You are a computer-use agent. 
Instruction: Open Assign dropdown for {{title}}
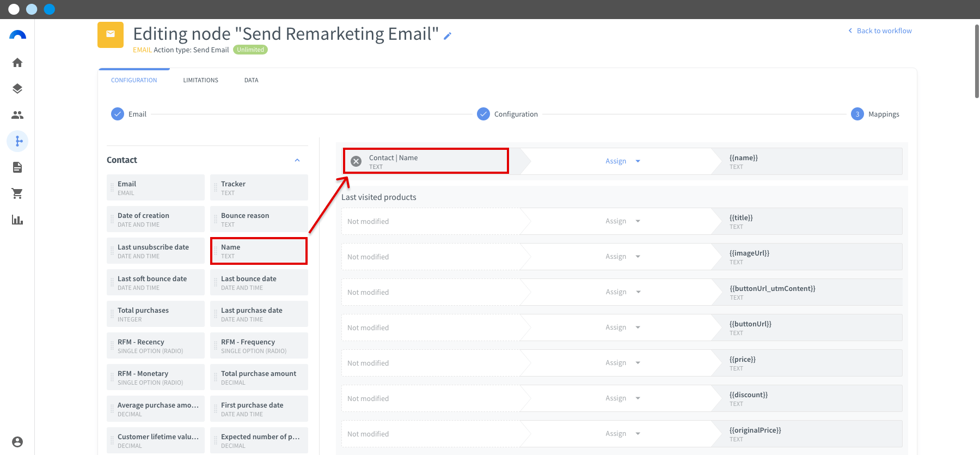coord(623,221)
